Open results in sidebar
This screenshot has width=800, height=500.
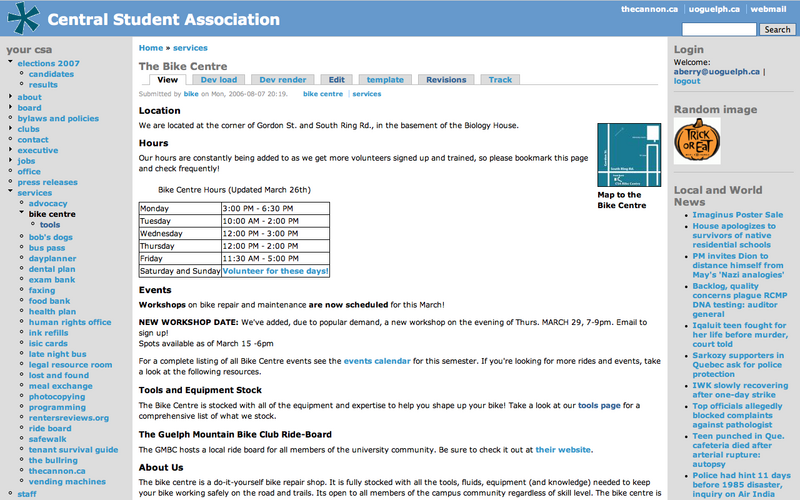(x=43, y=85)
